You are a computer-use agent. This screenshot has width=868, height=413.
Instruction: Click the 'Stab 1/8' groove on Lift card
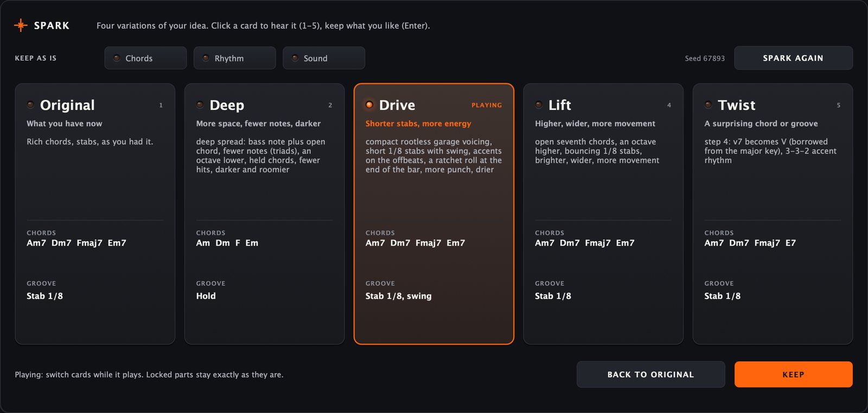[x=553, y=296]
